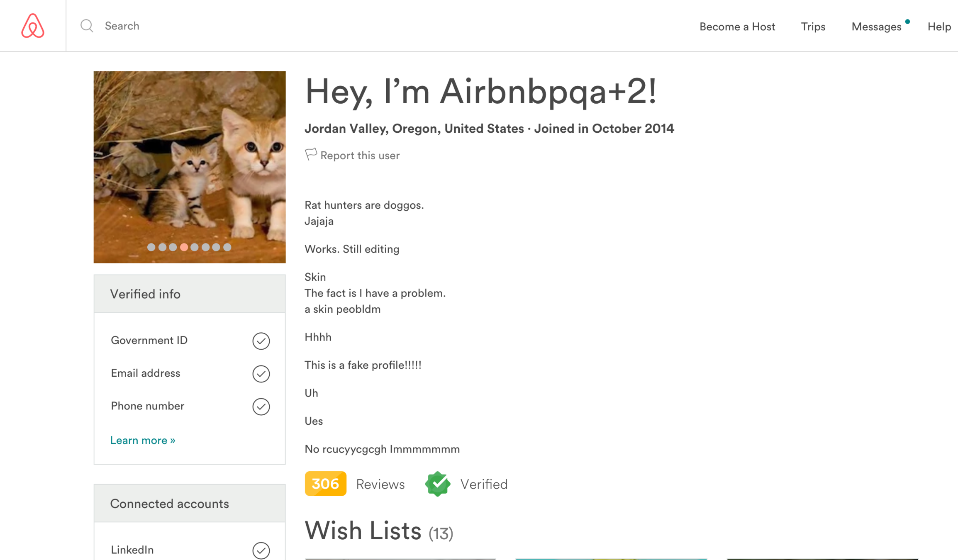Screen dimensions: 958x560
Task: Click the search magnifier icon
Action: 87,26
